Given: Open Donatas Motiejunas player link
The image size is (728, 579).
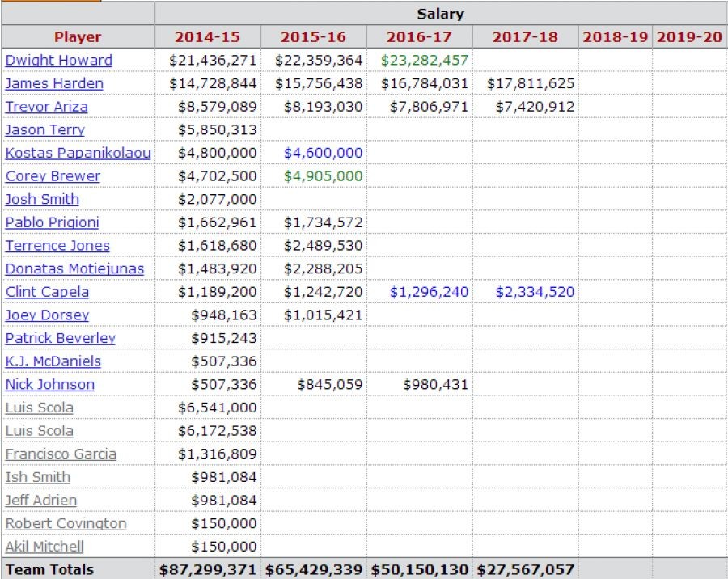Looking at the screenshot, I should tap(74, 268).
